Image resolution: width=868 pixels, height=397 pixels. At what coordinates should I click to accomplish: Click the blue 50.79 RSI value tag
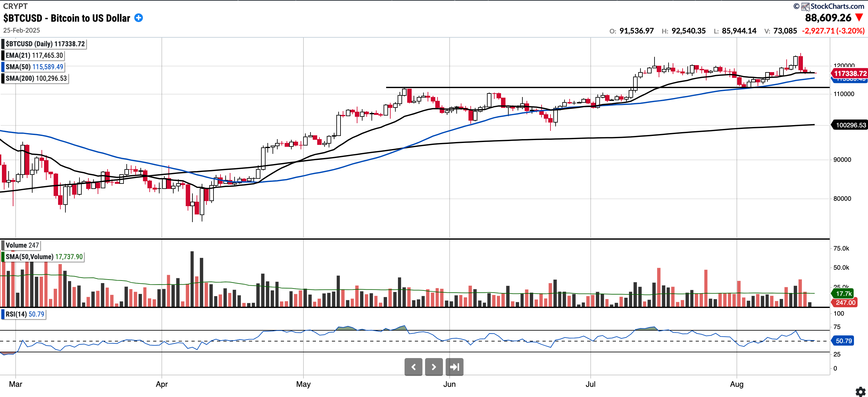pyautogui.click(x=843, y=341)
